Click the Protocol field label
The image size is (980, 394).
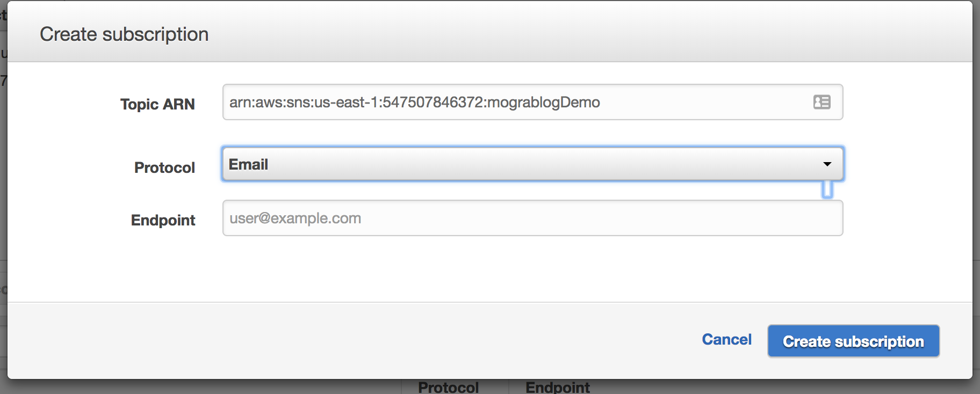point(164,167)
